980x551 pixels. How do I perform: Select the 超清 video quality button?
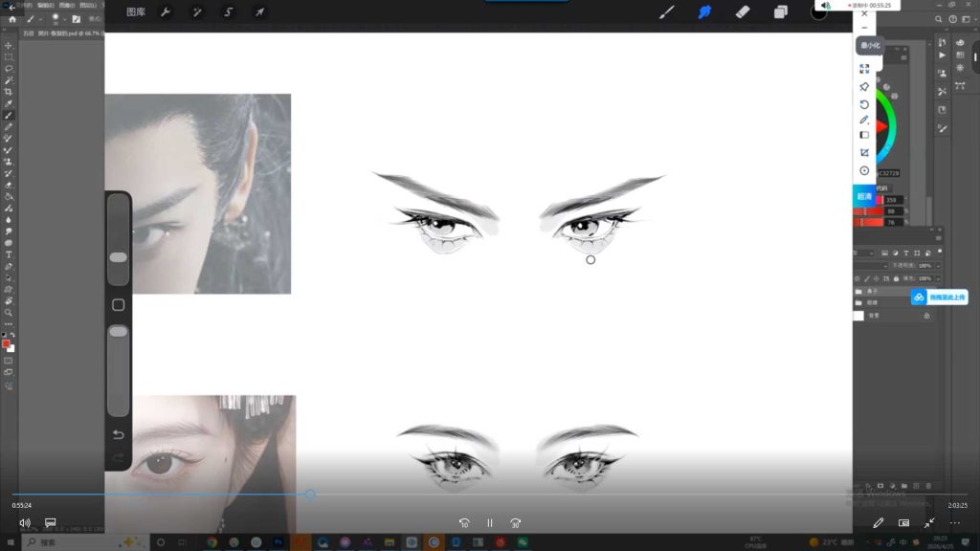click(864, 196)
